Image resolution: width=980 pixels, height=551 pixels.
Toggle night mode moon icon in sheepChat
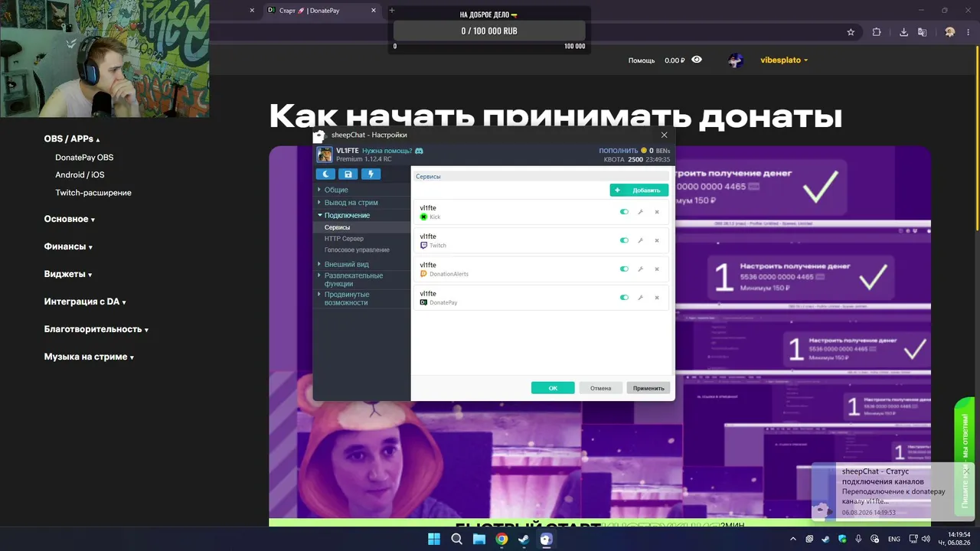[x=325, y=174]
